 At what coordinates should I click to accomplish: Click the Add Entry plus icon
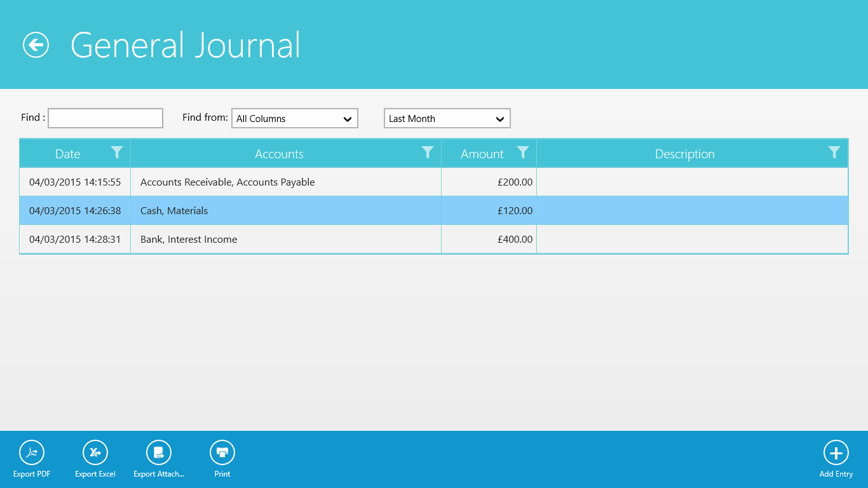[836, 452]
